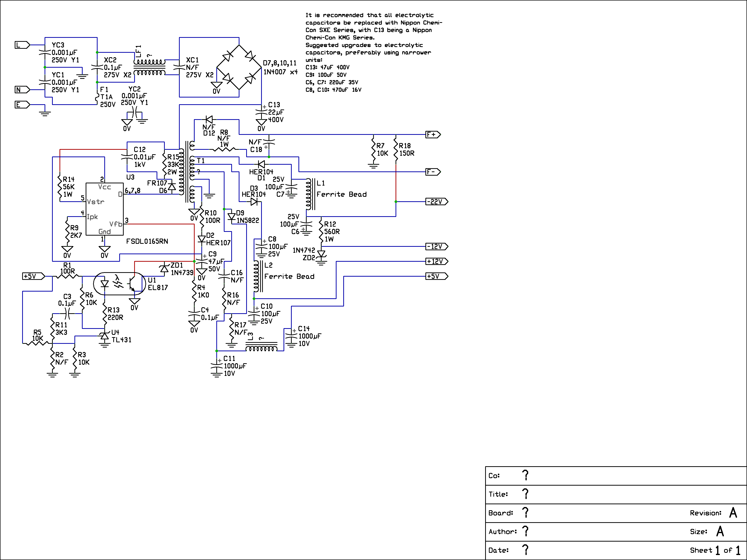Select the FSDL0165RN controller IC symbol
Image resolution: width=747 pixels, height=560 pixels.
tap(104, 209)
